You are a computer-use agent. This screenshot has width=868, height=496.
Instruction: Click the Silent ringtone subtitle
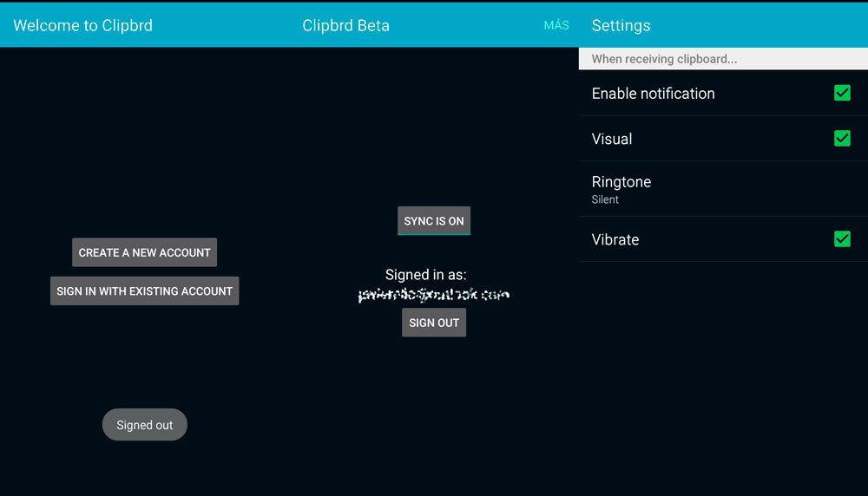605,199
